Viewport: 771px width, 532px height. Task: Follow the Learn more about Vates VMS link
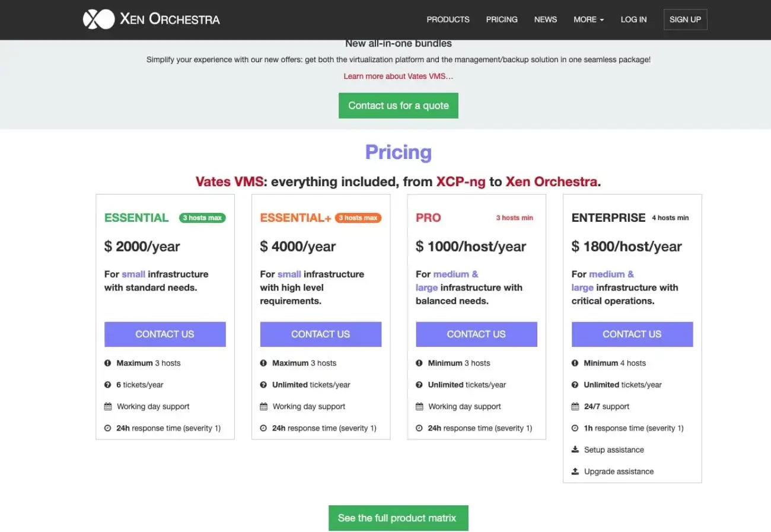399,76
